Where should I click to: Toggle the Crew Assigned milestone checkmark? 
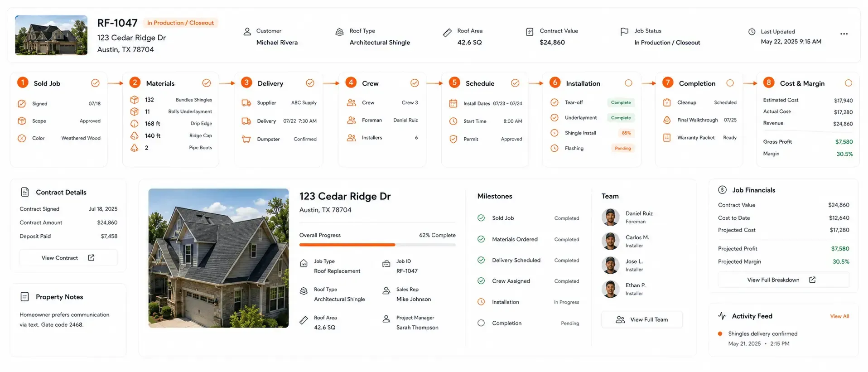[481, 281]
